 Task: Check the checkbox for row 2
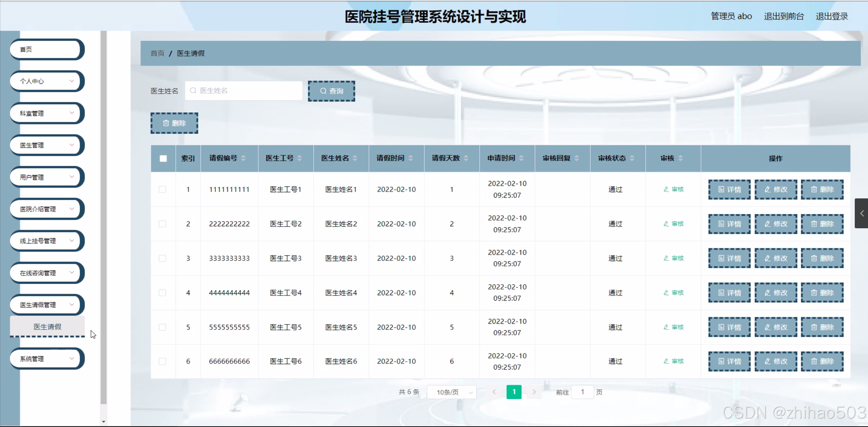(x=163, y=224)
